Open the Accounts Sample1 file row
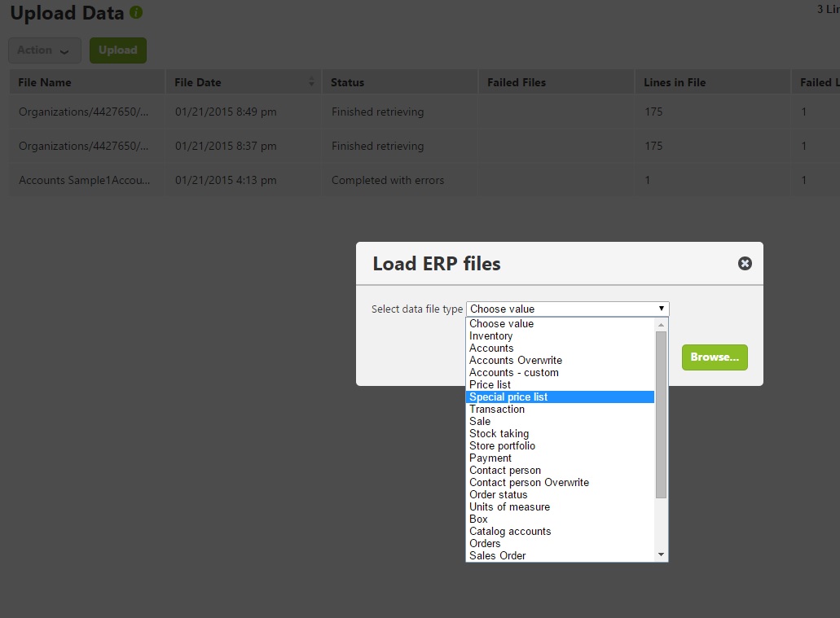Viewport: 840px width, 618px height. (x=85, y=181)
